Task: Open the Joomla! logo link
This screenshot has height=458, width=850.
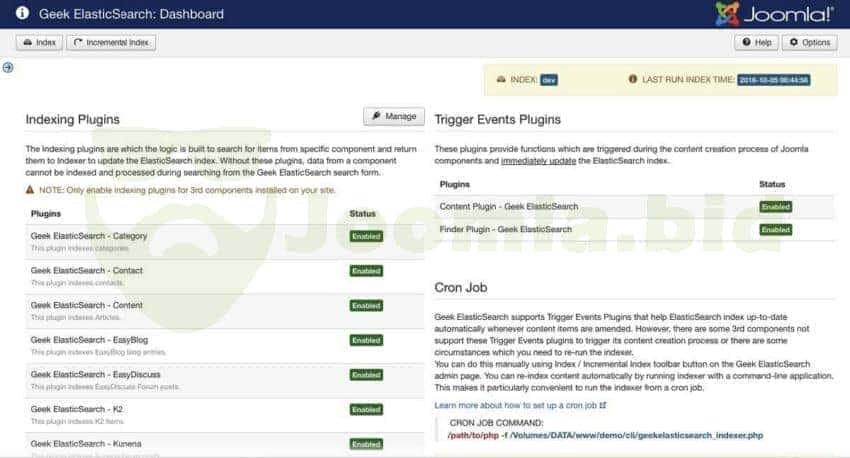Action: pyautogui.click(x=774, y=14)
